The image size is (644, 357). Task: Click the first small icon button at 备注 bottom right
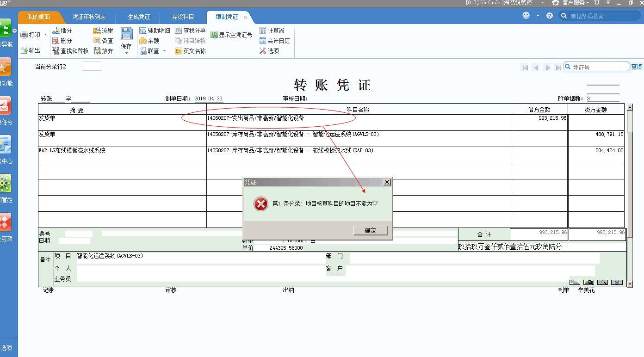coord(575,282)
